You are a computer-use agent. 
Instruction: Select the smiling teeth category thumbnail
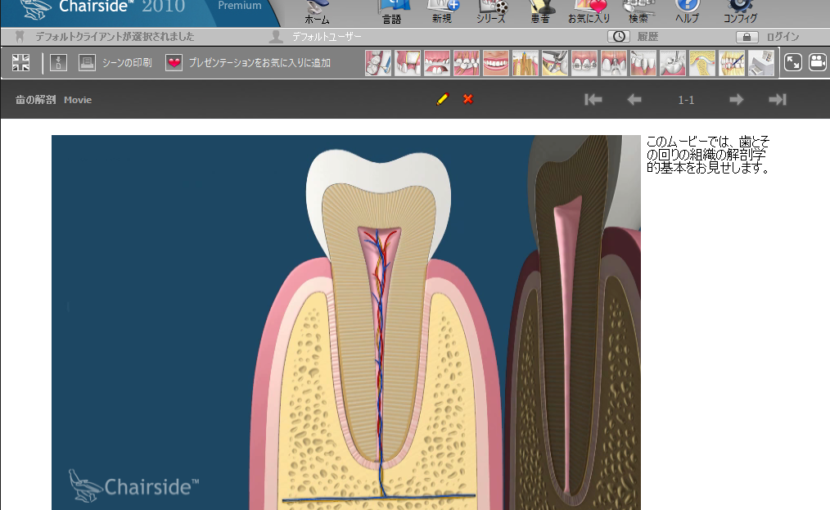coord(496,63)
